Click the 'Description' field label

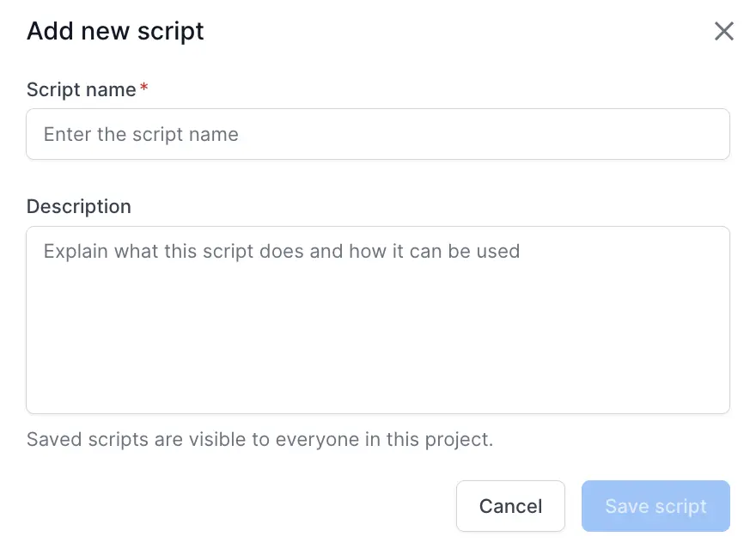(78, 207)
